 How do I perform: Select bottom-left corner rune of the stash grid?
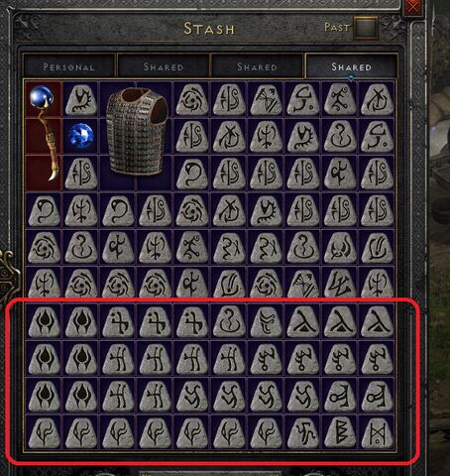(45, 431)
